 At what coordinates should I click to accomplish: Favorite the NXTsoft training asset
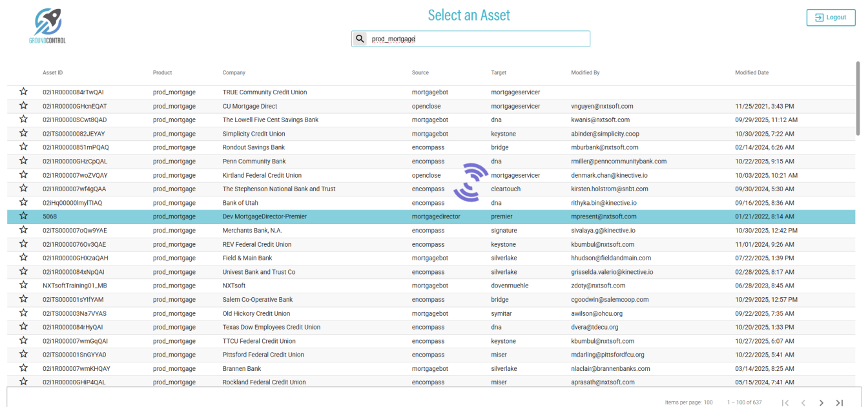click(x=24, y=285)
